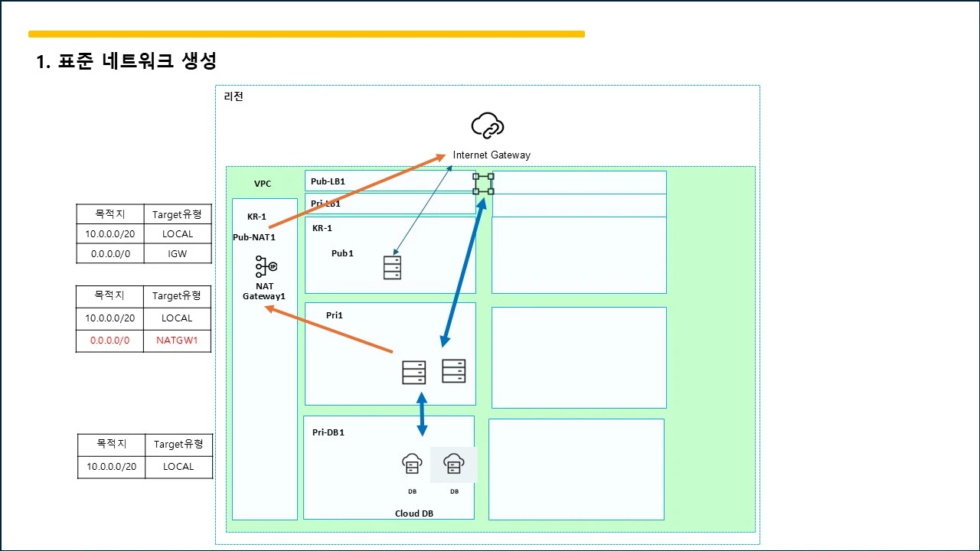This screenshot has height=551, width=980.
Task: Click the Cloud DB caption
Action: point(414,514)
